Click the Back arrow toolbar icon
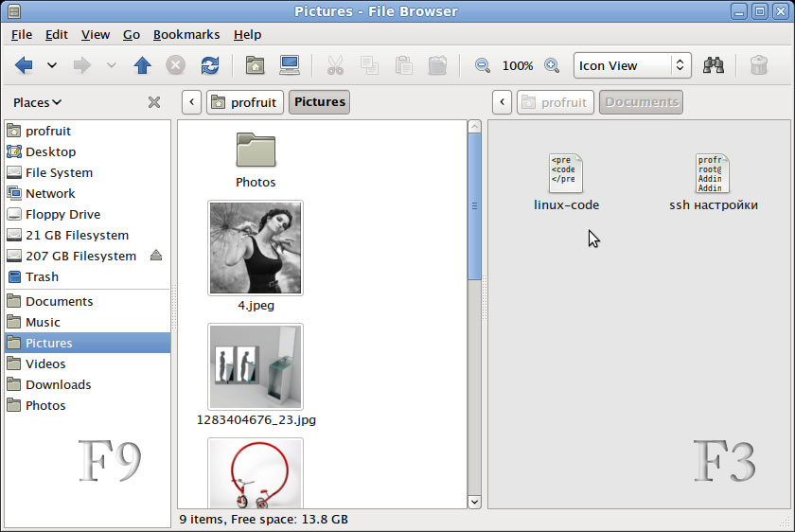Viewport: 795px width, 532px height. click(x=24, y=65)
